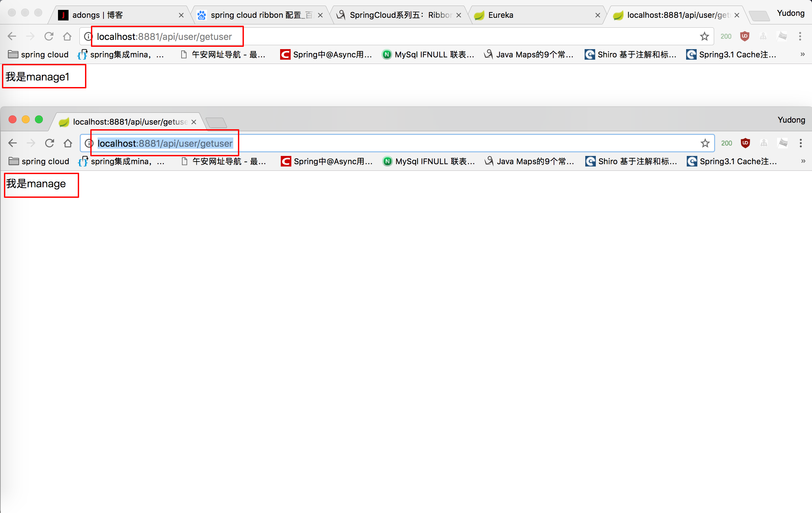Reload page in background browser window
This screenshot has width=812, height=513.
[49, 36]
